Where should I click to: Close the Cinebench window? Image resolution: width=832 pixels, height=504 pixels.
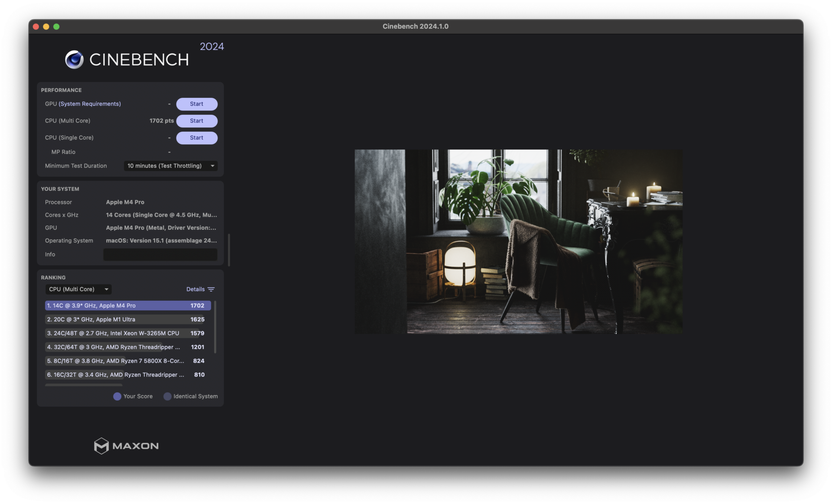point(36,27)
